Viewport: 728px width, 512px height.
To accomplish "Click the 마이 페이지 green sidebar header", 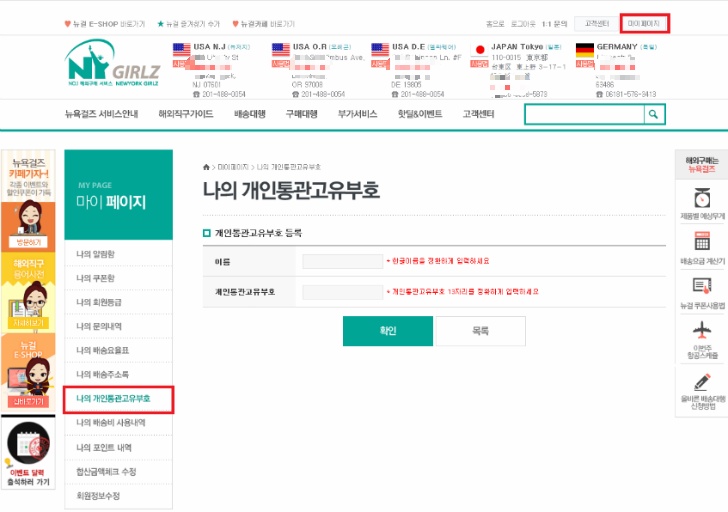I will [118, 195].
